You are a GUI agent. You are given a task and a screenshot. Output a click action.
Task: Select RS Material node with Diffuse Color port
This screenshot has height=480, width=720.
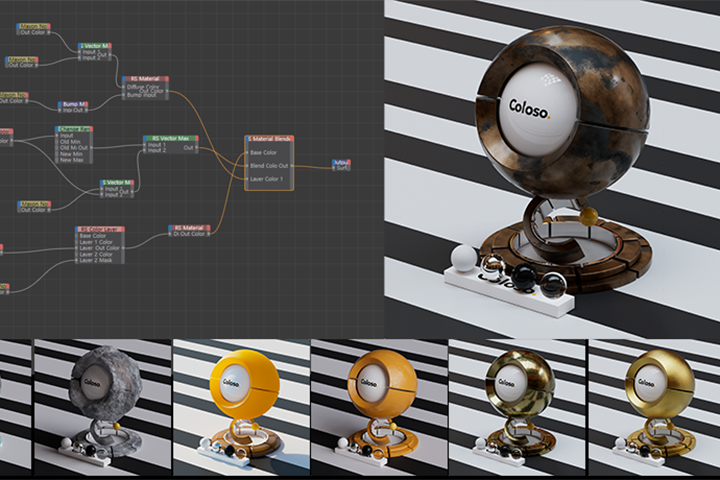point(145,87)
